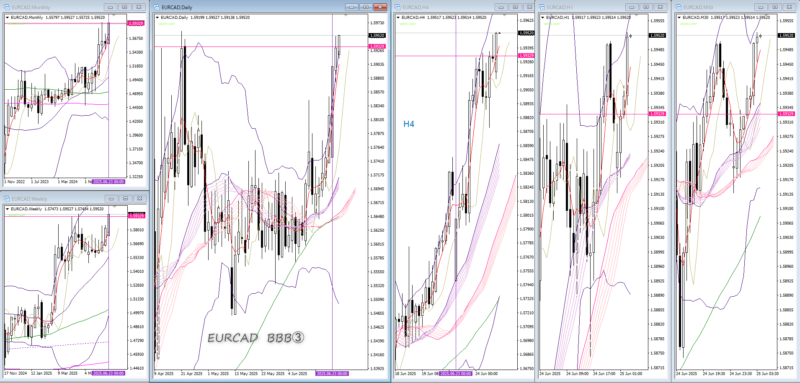The width and height of the screenshot is (800, 383).
Task: Select purple 2025.06.23 date label in Daily chart
Action: (x=332, y=374)
